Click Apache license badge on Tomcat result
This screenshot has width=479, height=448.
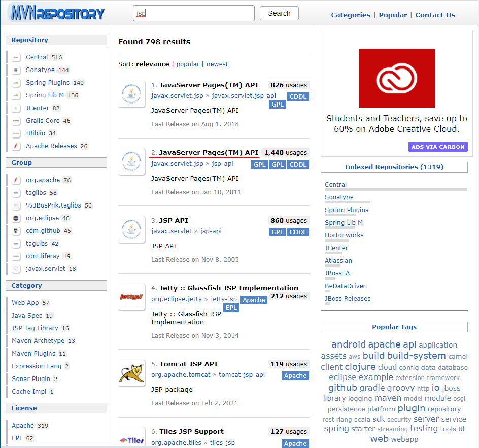(295, 375)
